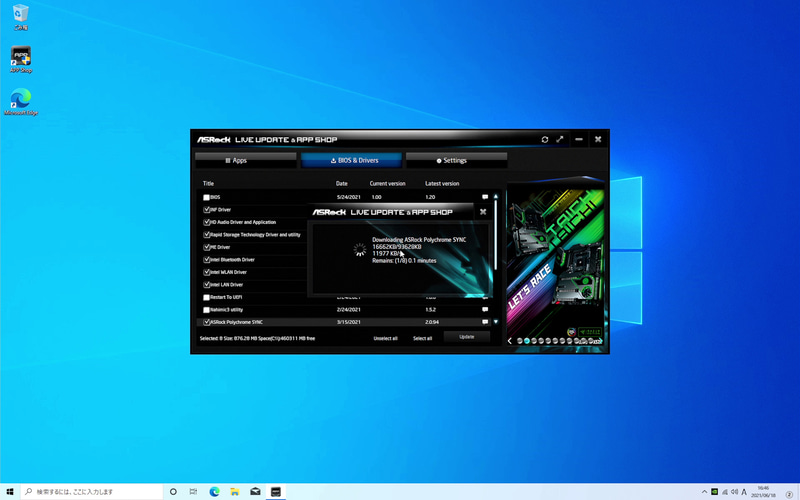
Task: Uncheck the Intel Bluetooth Driver checkbox
Action: (x=207, y=260)
